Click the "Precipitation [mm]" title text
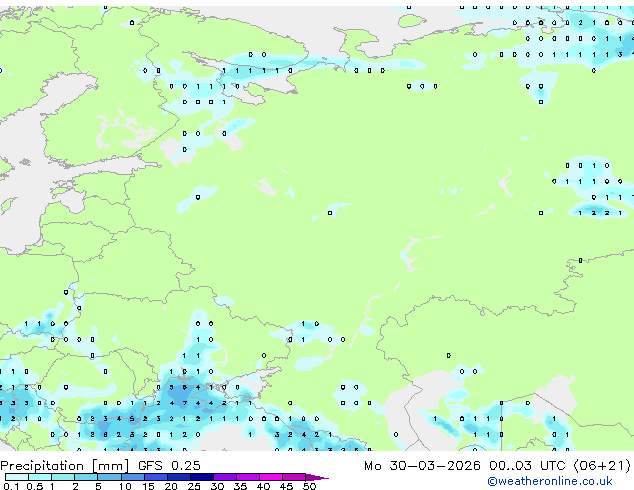Screen dimensions: 634x490 coord(64,466)
